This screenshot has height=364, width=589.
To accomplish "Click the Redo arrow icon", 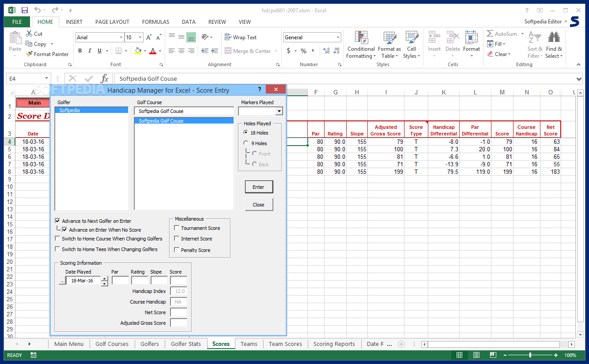I will point(55,10).
